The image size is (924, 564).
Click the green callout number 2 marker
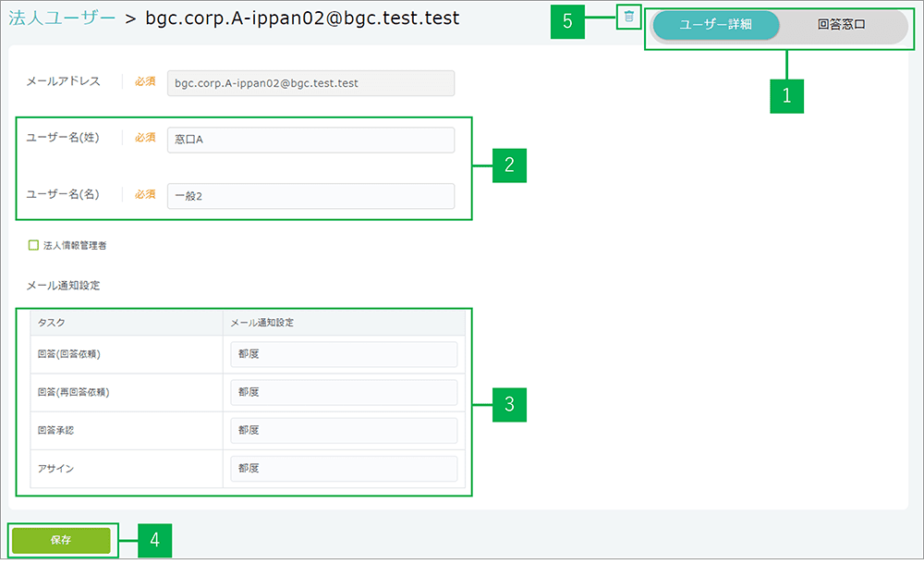click(509, 166)
